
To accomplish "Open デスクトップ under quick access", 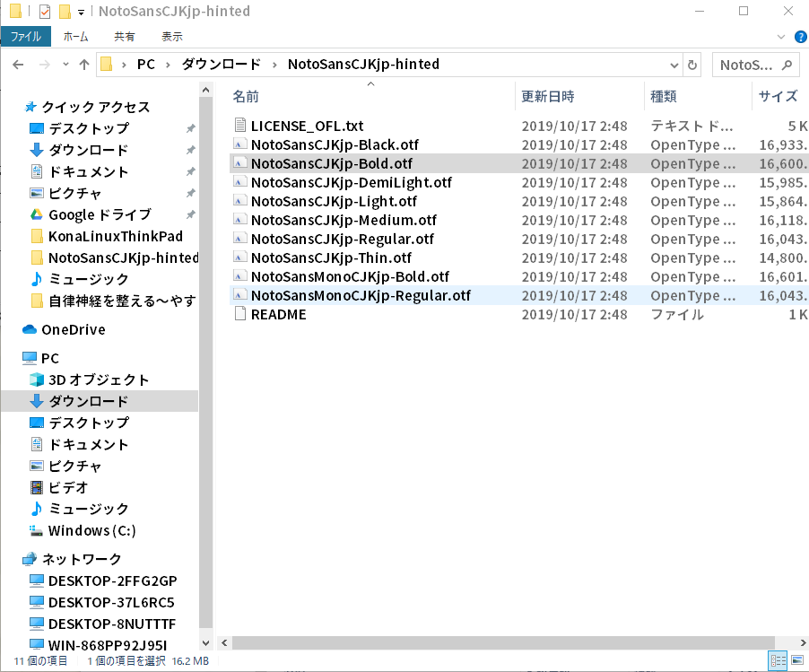I will (x=89, y=128).
